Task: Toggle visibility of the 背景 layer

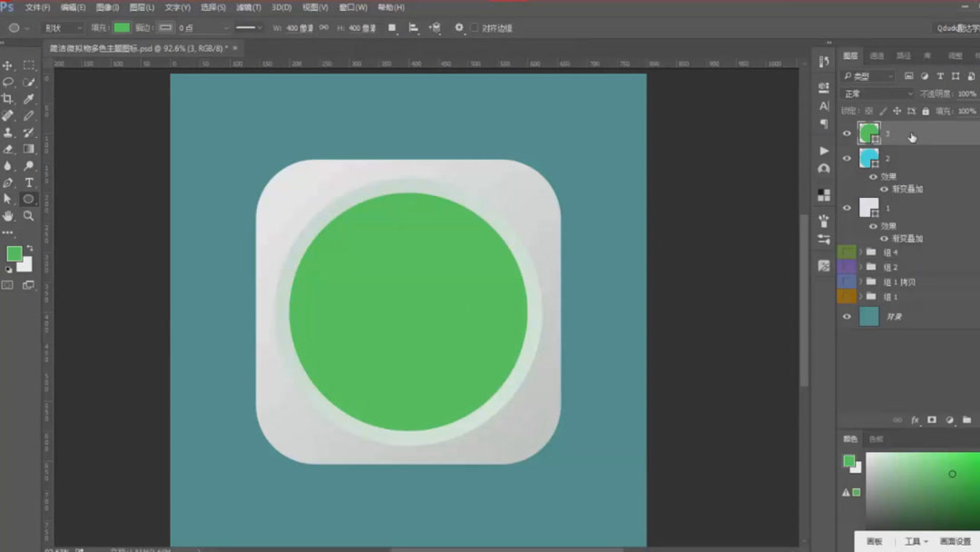Action: [847, 317]
